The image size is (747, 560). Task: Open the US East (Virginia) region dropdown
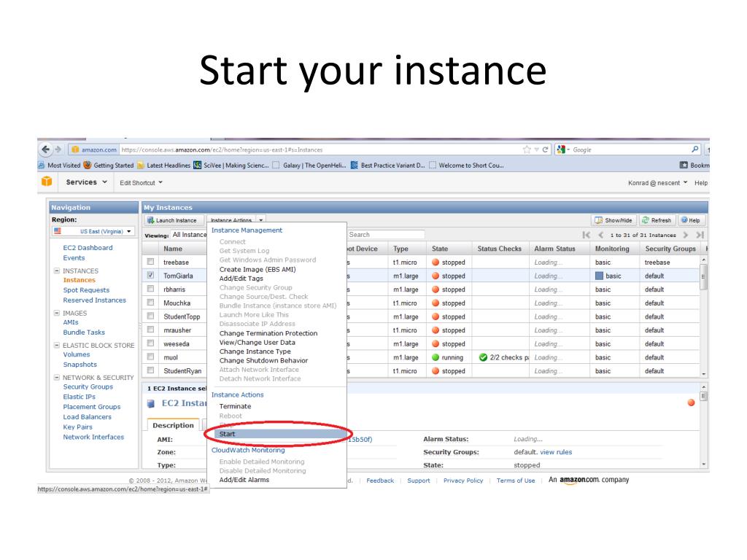pos(93,231)
